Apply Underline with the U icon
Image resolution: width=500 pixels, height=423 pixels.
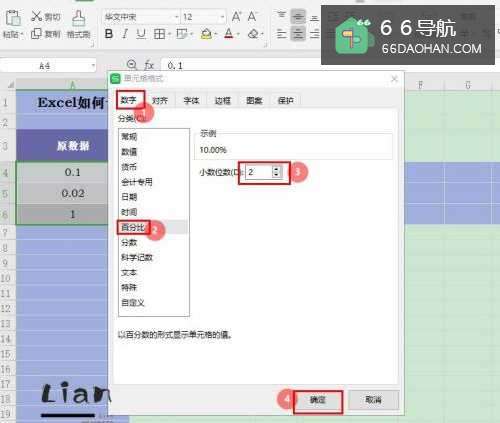[141, 34]
